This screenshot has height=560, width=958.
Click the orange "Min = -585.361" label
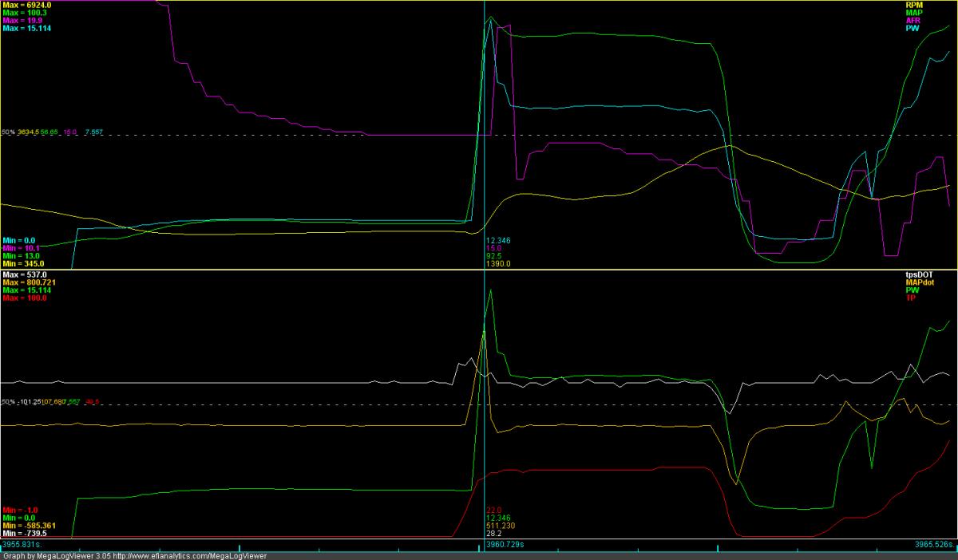tap(28, 525)
